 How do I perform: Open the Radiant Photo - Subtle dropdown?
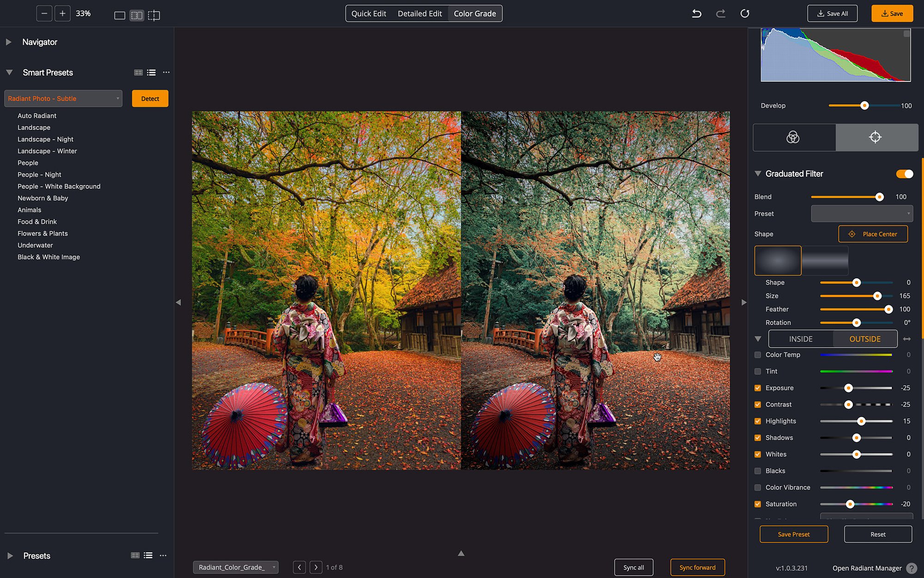coord(63,98)
